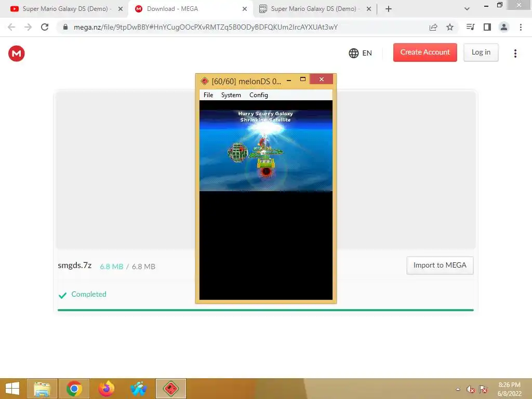The width and height of the screenshot is (532, 399).
Task: Click Import to MEGA button
Action: [x=440, y=265]
